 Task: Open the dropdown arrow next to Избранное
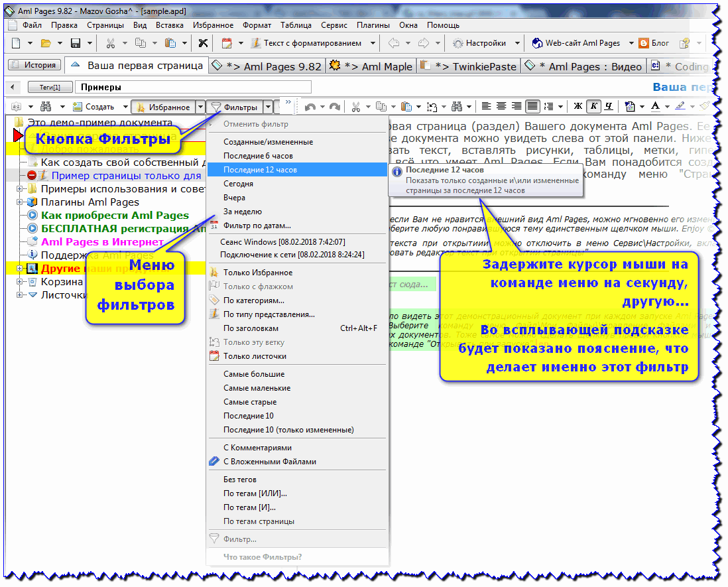(x=200, y=107)
